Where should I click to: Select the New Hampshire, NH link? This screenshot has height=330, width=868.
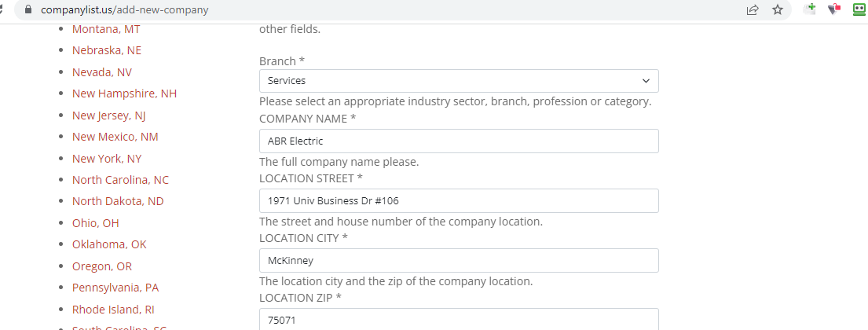point(124,93)
